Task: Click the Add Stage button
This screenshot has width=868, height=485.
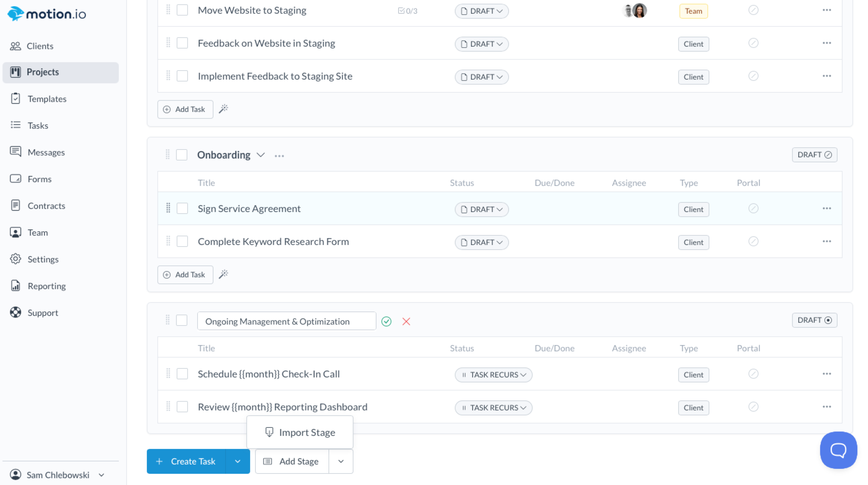Action: coord(292,461)
